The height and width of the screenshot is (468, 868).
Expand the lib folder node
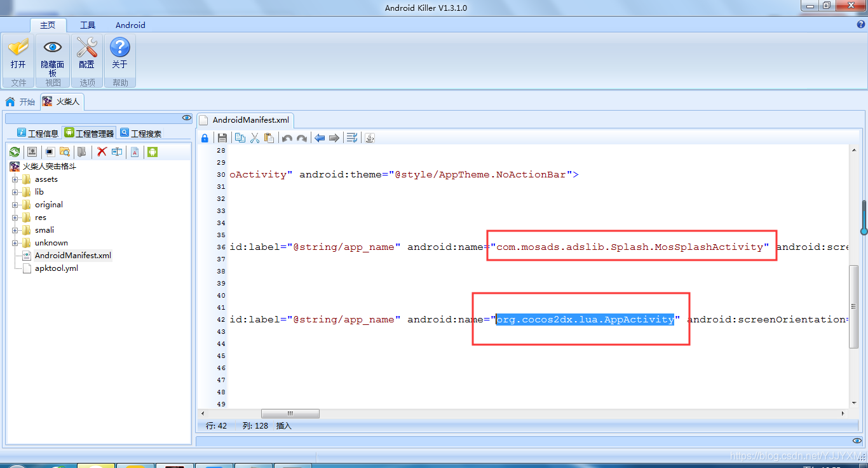coord(15,192)
